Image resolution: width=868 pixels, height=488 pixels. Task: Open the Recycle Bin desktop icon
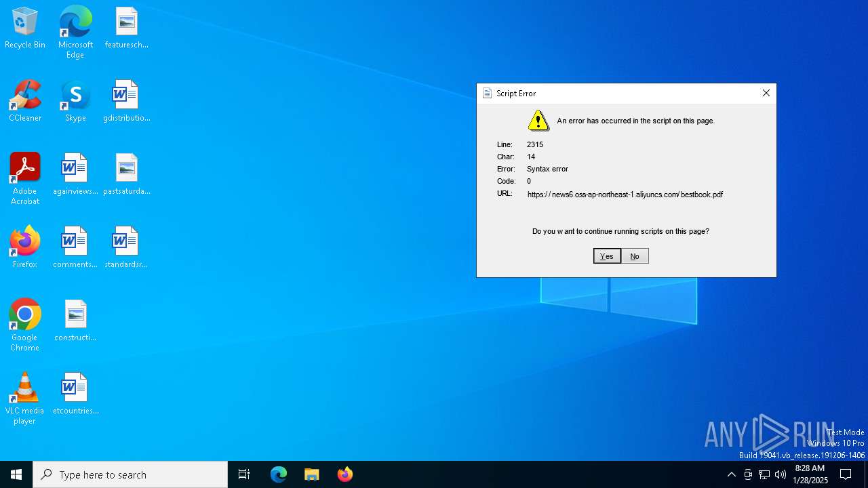coord(25,28)
